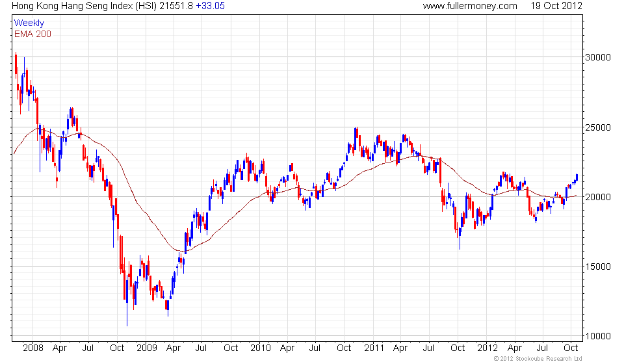Click the chart title 'Hong Kong Hang Seng Index (HSI)'
The image size is (637, 364).
(84, 6)
